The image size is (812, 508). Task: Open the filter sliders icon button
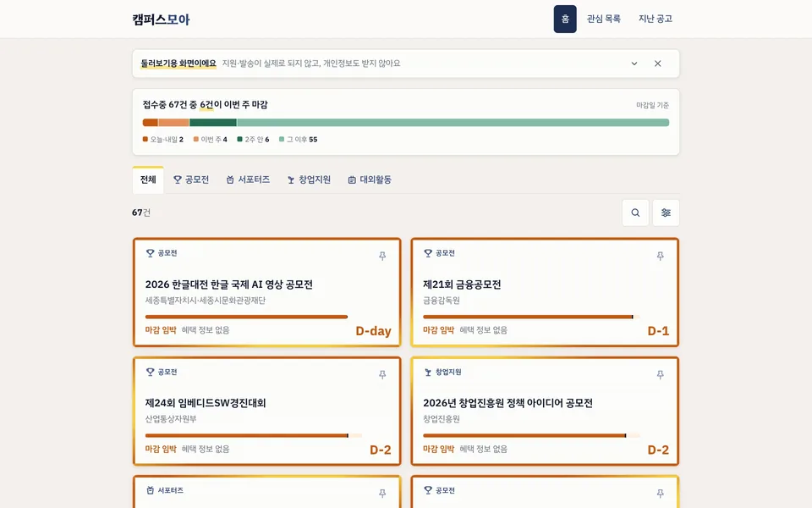[x=666, y=213]
